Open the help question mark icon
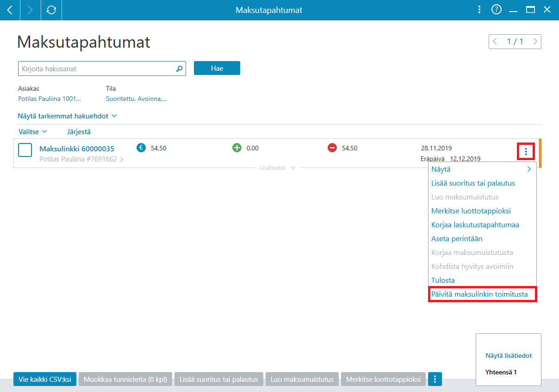Screen dimensions: 559x392 497,10
